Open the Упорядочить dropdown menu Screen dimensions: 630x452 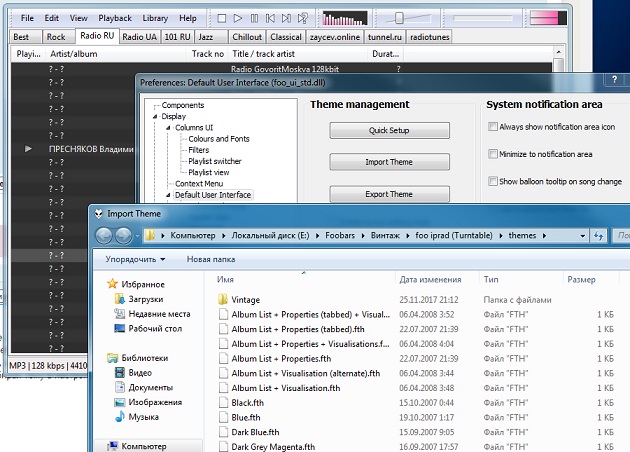135,260
